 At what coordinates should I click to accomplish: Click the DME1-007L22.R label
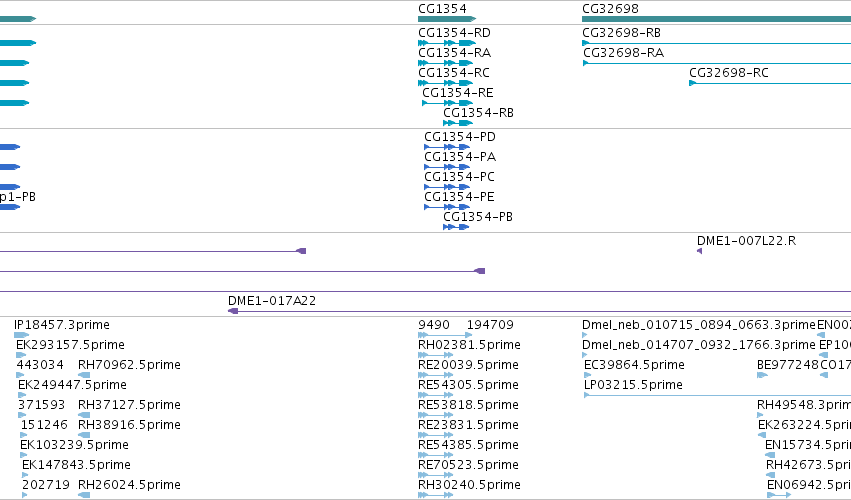tap(746, 241)
